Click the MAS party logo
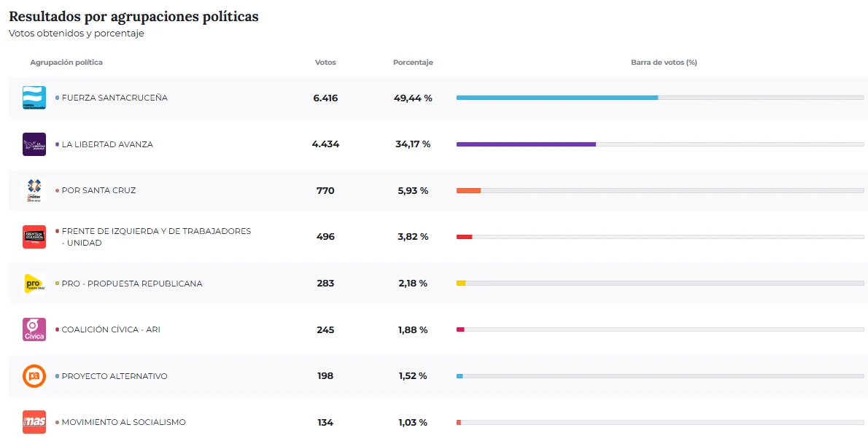The height and width of the screenshot is (441, 868). 34,422
